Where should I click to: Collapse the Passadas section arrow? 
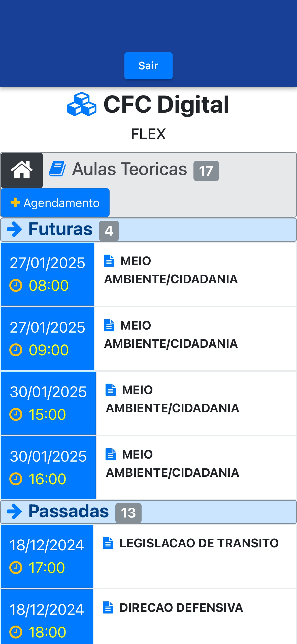14,511
